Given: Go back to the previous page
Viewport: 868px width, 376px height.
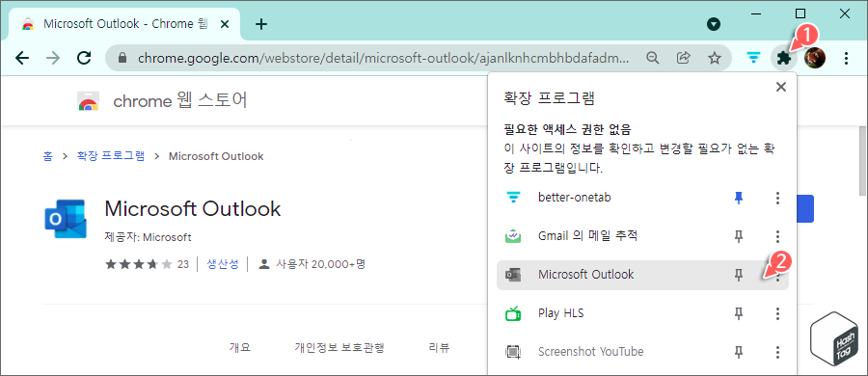Looking at the screenshot, I should point(22,58).
